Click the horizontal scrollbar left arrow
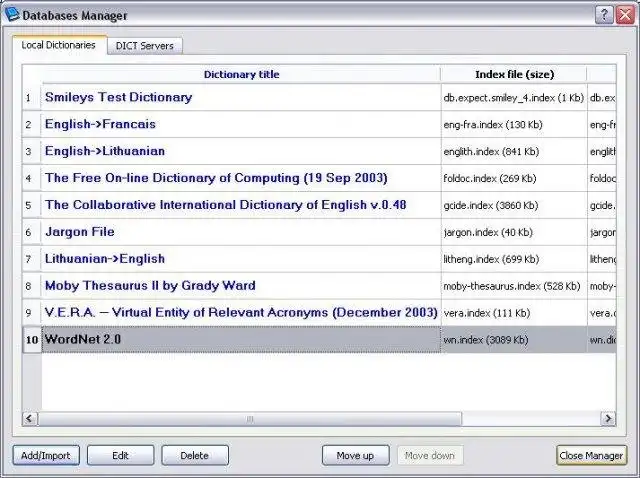This screenshot has width=640, height=478. click(x=29, y=418)
